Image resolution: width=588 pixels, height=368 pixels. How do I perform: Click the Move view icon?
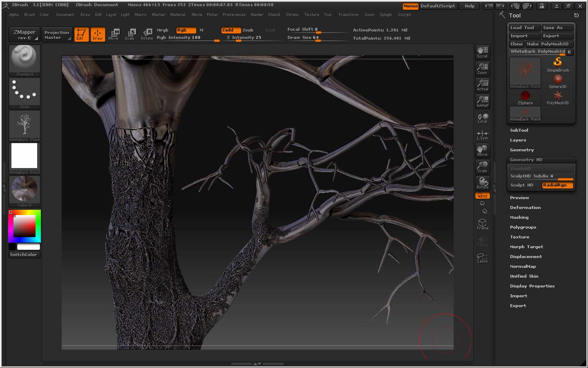point(483,150)
